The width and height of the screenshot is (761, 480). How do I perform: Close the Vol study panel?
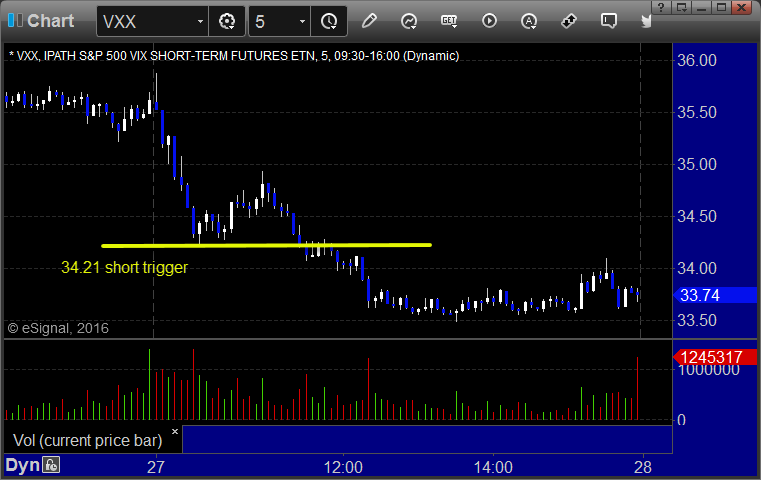175,431
